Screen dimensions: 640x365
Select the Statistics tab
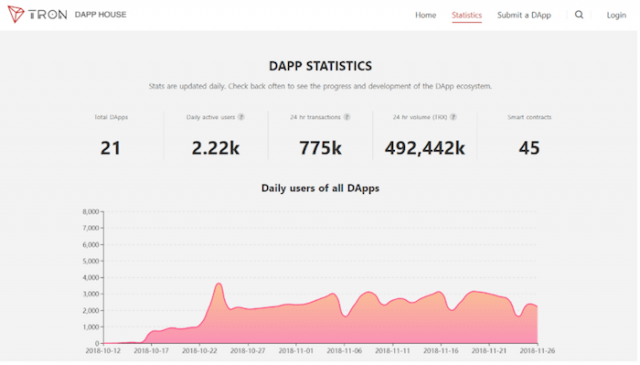467,15
